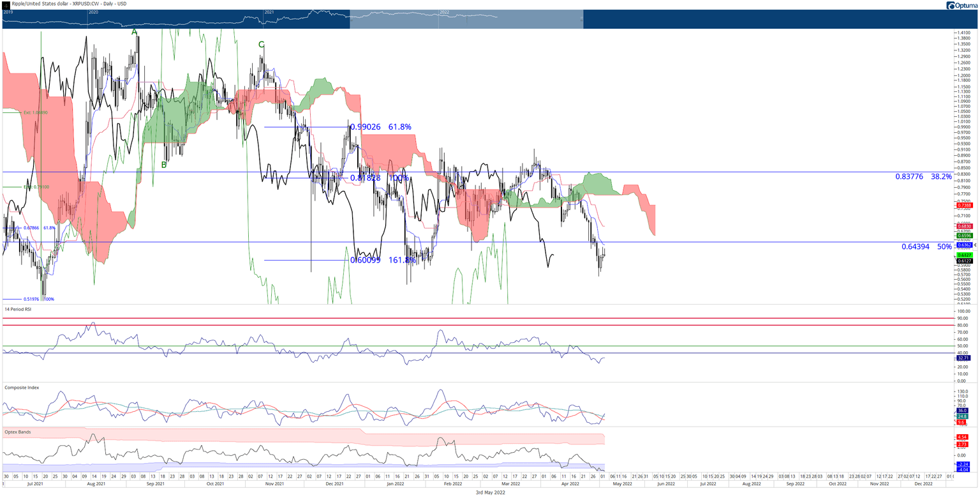Select the wave label 'C' on the chart
Image resolution: width=980 pixels, height=500 pixels.
[261, 45]
